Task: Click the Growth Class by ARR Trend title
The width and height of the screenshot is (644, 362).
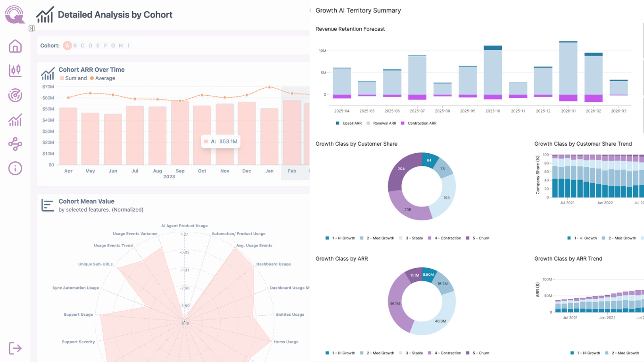Action: click(568, 259)
